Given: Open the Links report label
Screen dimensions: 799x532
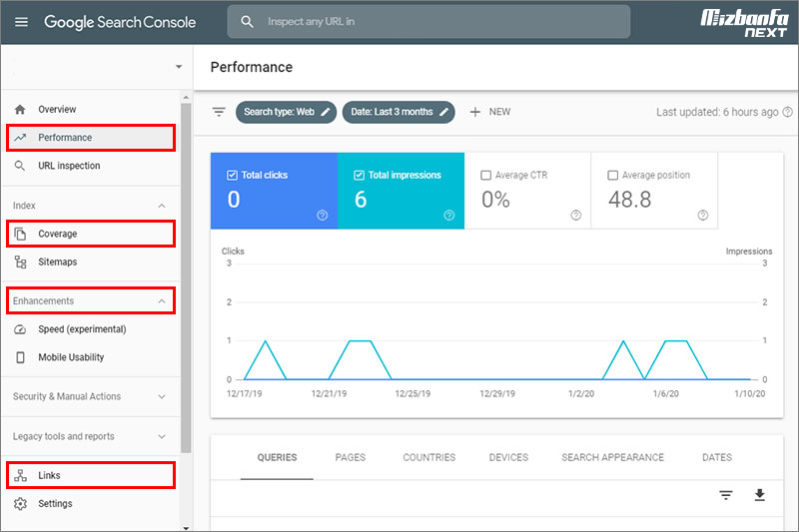Looking at the screenshot, I should [49, 475].
